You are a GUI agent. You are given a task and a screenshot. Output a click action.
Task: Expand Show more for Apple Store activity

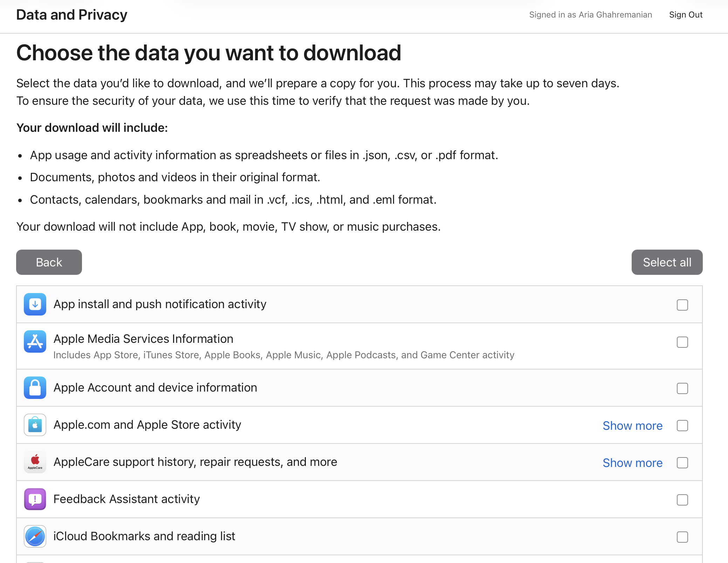[x=632, y=426]
